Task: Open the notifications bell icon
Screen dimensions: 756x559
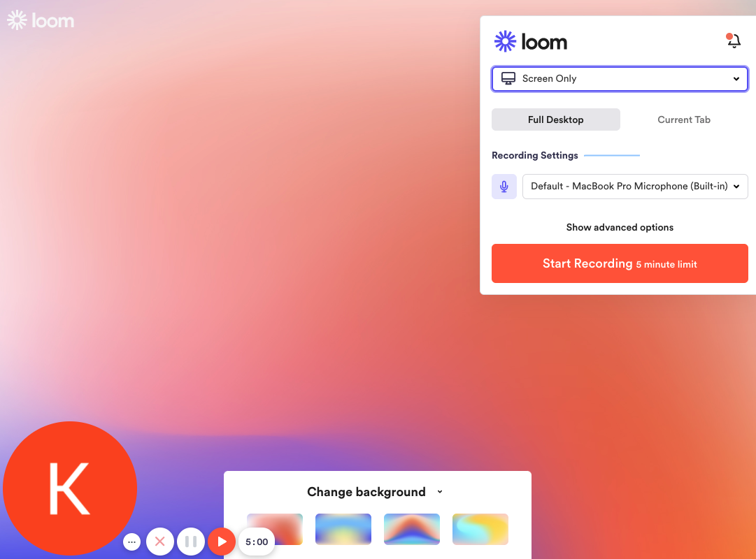Action: [x=734, y=41]
